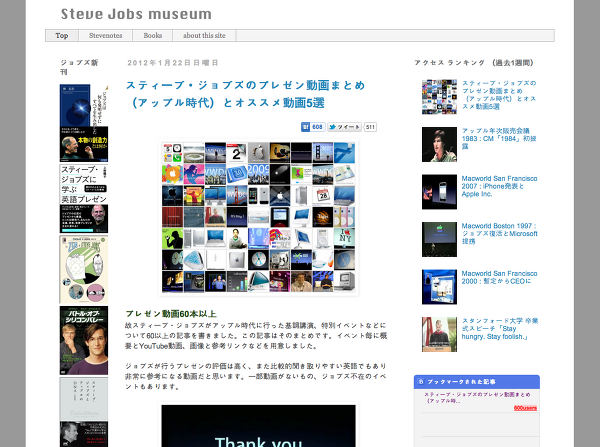The width and height of the screenshot is (600, 447).
Task: Open link アップル年次販売会議 1983 : CM「1984」
Action: 499,138
